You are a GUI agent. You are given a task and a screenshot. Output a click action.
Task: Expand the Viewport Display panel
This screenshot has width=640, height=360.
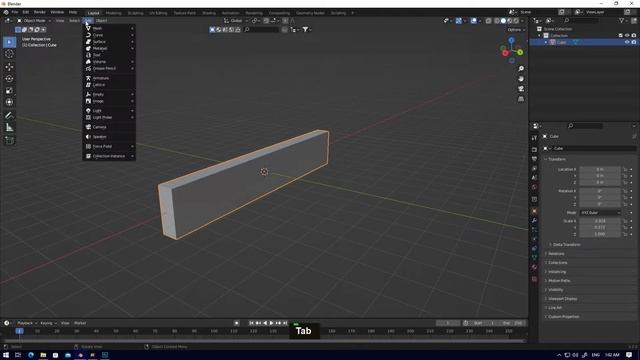coord(562,299)
